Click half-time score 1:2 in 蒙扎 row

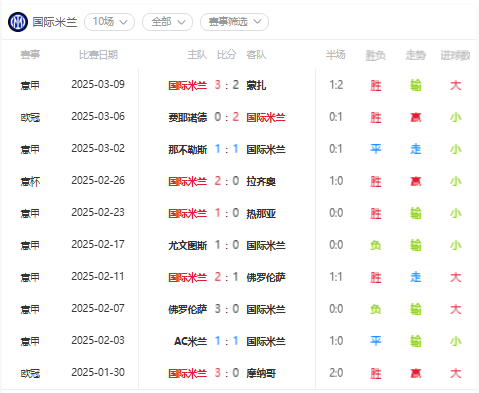(x=336, y=85)
